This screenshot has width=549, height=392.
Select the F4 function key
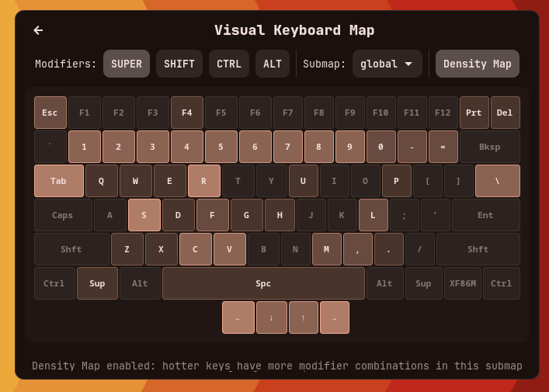tap(187, 113)
